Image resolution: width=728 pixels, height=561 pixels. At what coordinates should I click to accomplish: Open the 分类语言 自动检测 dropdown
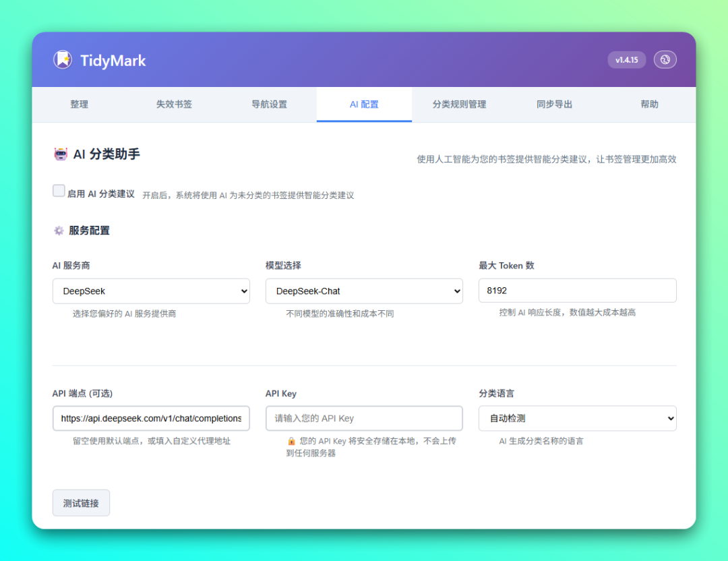pyautogui.click(x=577, y=419)
